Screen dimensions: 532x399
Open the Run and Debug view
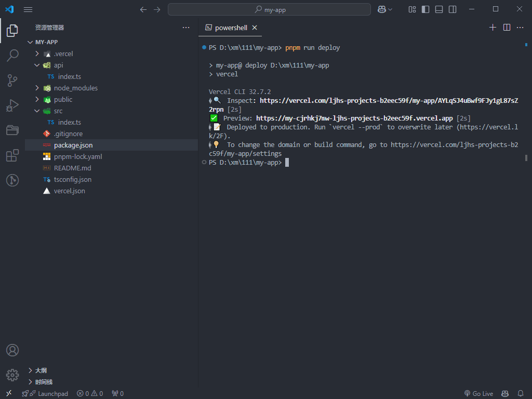[x=12, y=105]
